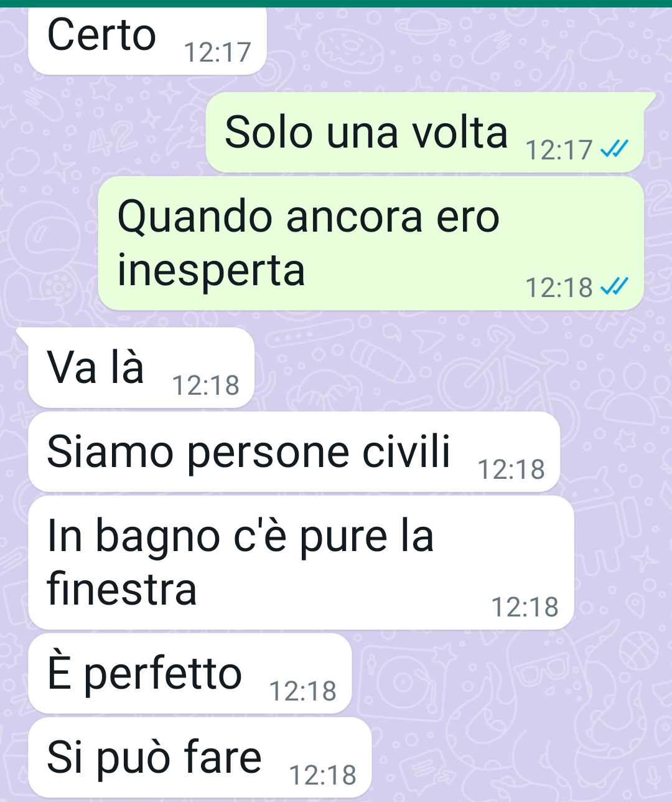Tap the 12:18 read receipt check marks
The width and height of the screenshot is (672, 802).
pos(615,287)
